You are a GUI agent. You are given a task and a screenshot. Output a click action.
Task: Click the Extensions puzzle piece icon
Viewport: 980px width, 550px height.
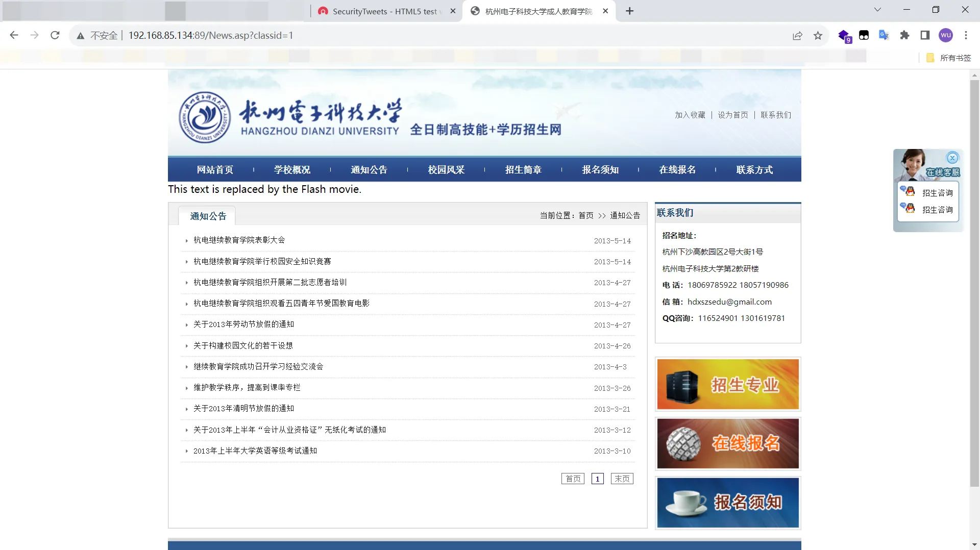coord(904,35)
